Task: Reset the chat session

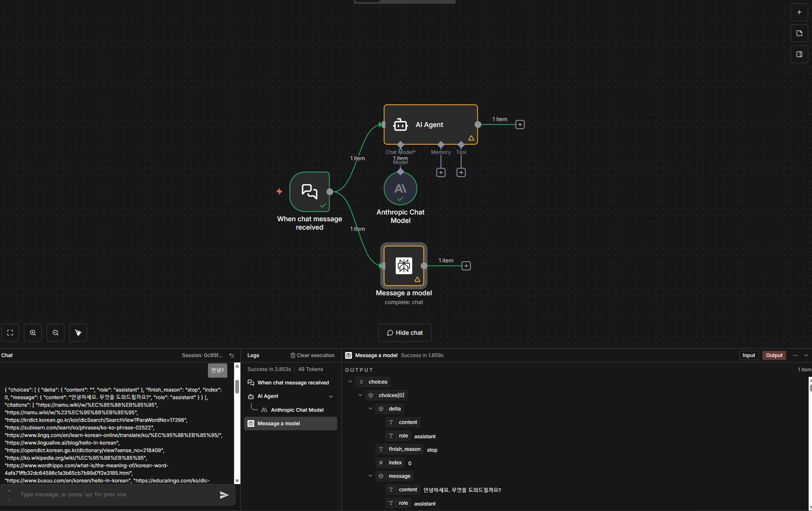Action: 232,355
